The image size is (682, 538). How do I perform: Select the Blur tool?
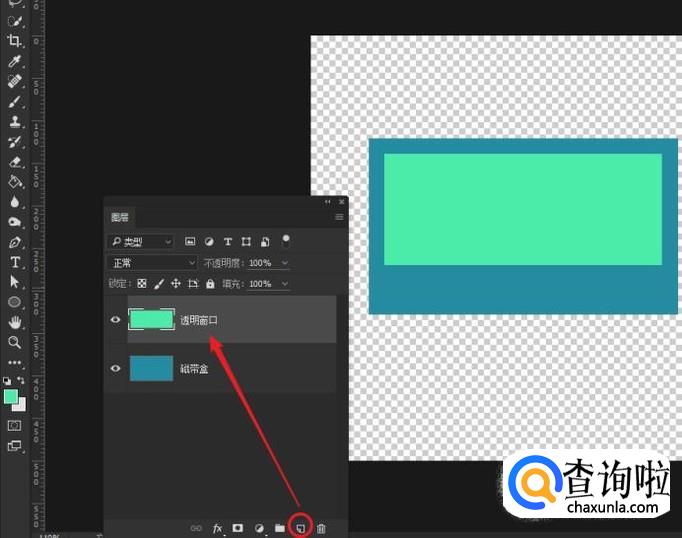pos(14,202)
